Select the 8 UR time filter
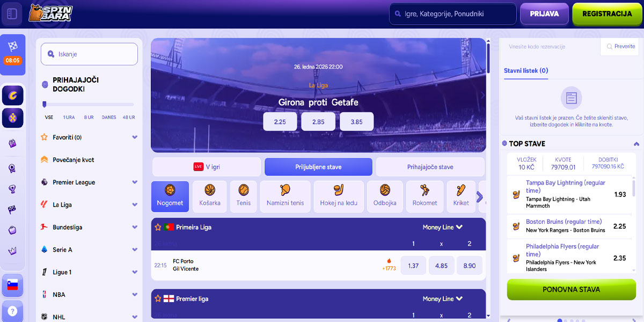The height and width of the screenshot is (322, 644). click(x=89, y=117)
